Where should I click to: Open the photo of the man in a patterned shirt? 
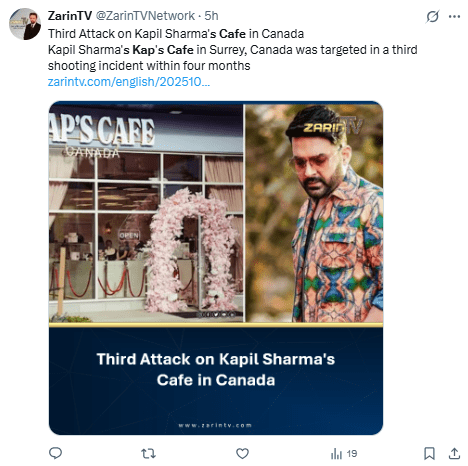point(314,213)
